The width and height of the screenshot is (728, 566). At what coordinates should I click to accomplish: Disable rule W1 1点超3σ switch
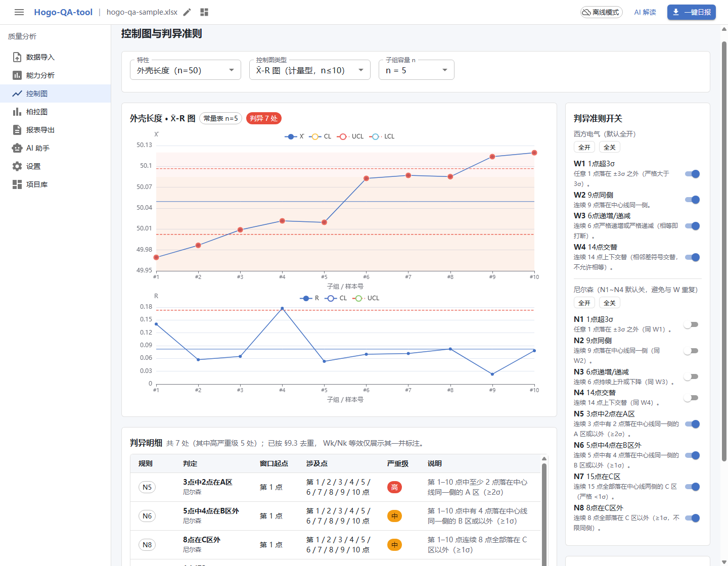coord(692,174)
